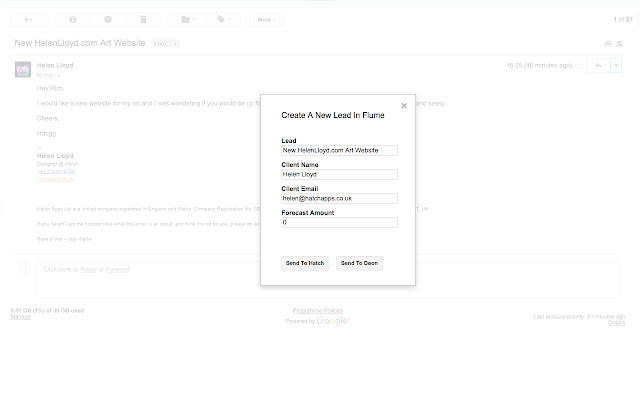Image resolution: width=640 pixels, height=400 pixels.
Task: Click the Forecast Amount input field
Action: coord(339,222)
